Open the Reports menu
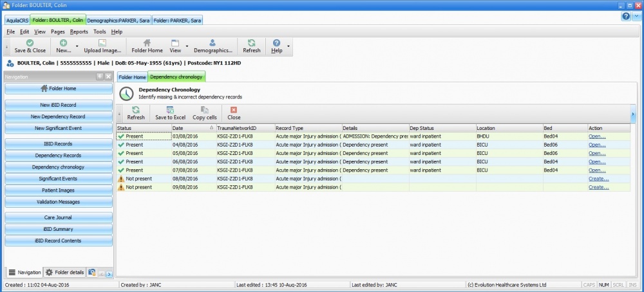 [79, 32]
